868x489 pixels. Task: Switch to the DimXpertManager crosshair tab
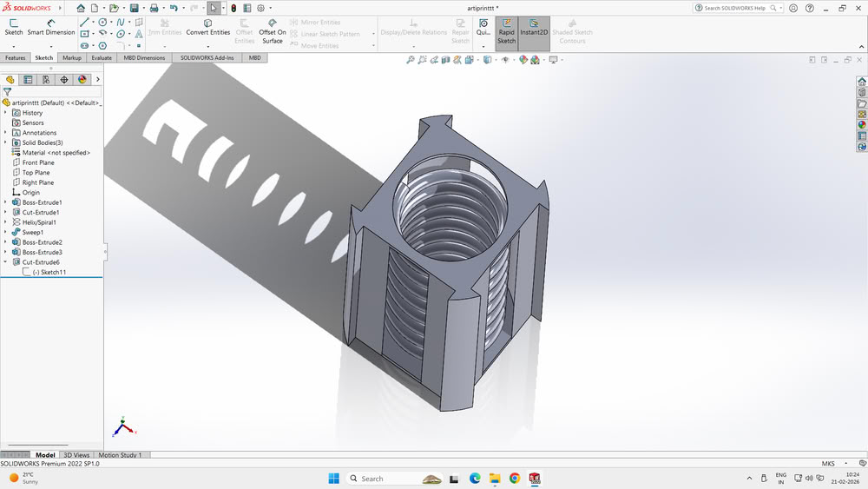pyautogui.click(x=64, y=80)
